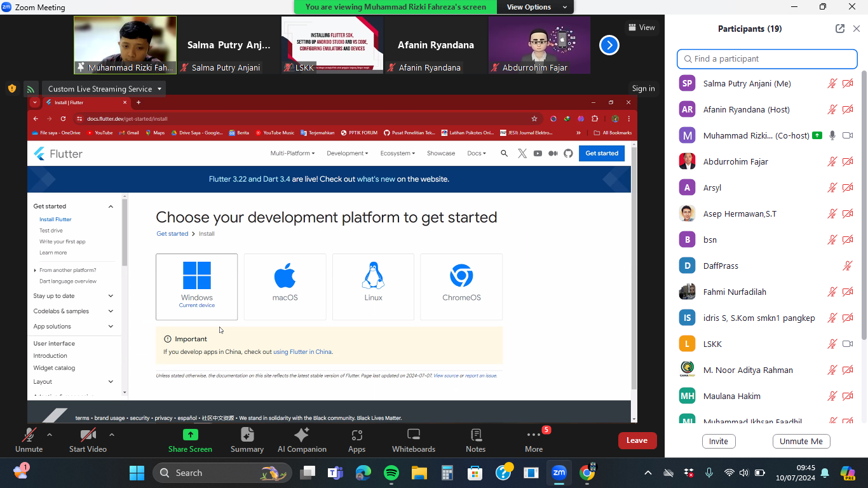This screenshot has height=488, width=868.
Task: Open the View Options dropdown
Action: (x=536, y=7)
